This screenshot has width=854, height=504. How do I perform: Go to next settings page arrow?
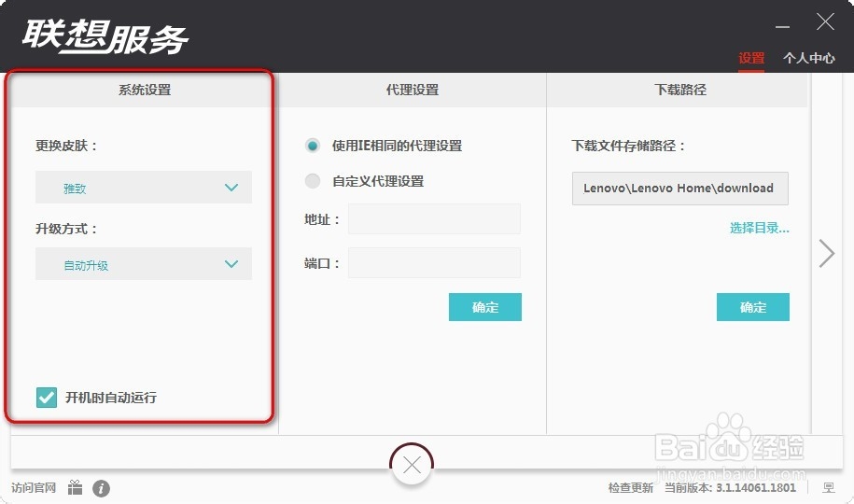[x=826, y=253]
